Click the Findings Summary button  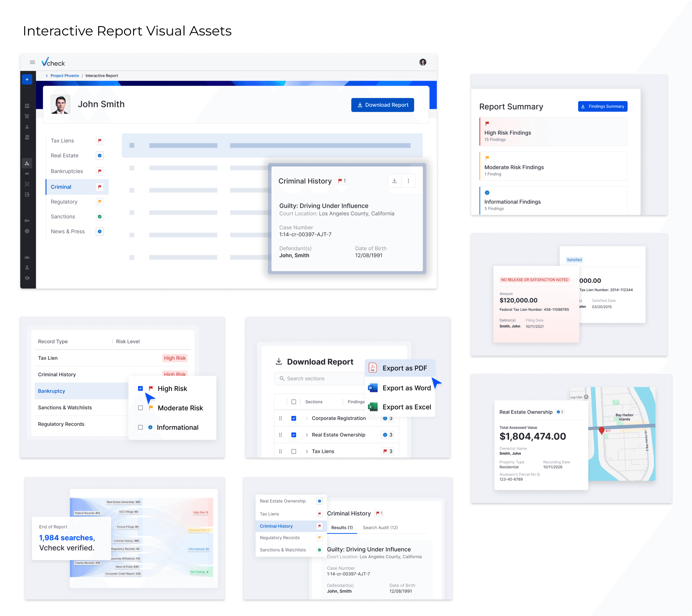602,106
